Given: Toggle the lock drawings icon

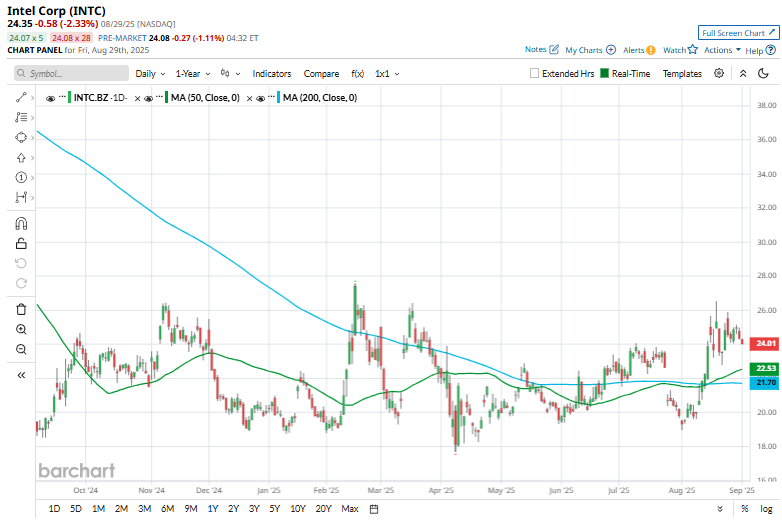Looking at the screenshot, I should 21,243.
